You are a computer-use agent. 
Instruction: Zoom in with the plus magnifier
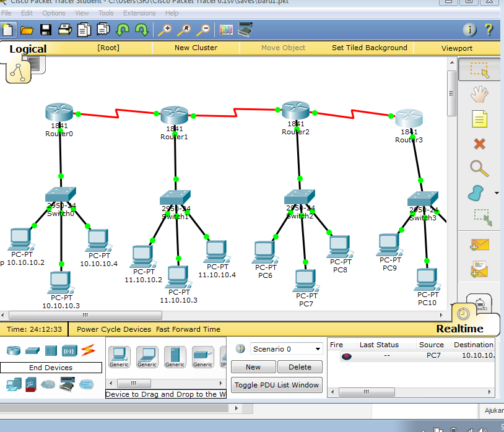click(x=165, y=30)
